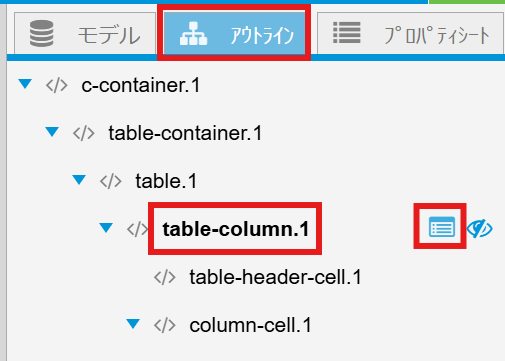Open property sheet icon beside table-column.1
Image resolution: width=505 pixels, height=361 pixels.
[x=442, y=227]
